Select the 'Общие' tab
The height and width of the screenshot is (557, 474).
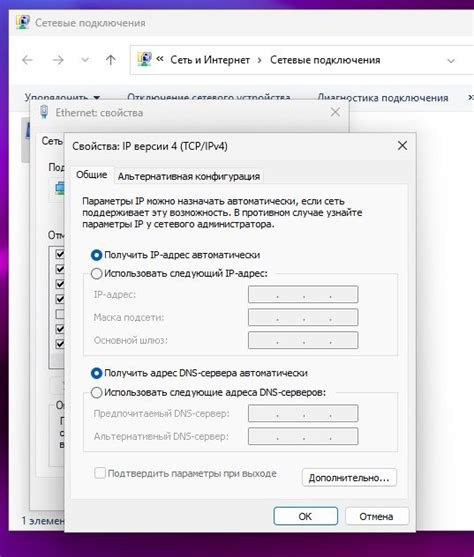point(92,175)
